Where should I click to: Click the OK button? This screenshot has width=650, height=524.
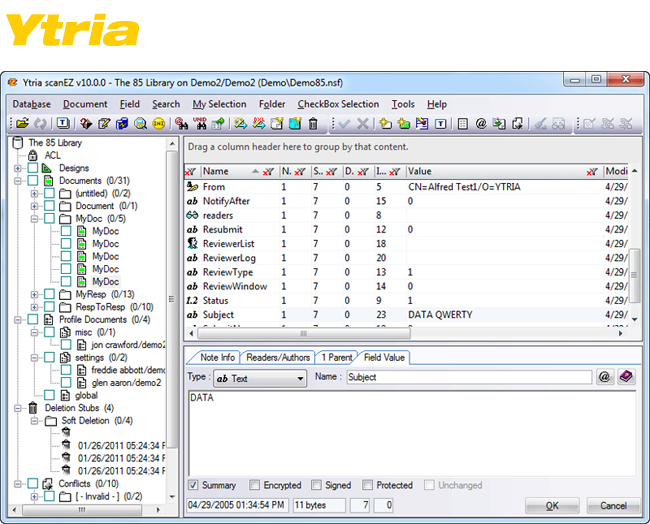tap(552, 505)
